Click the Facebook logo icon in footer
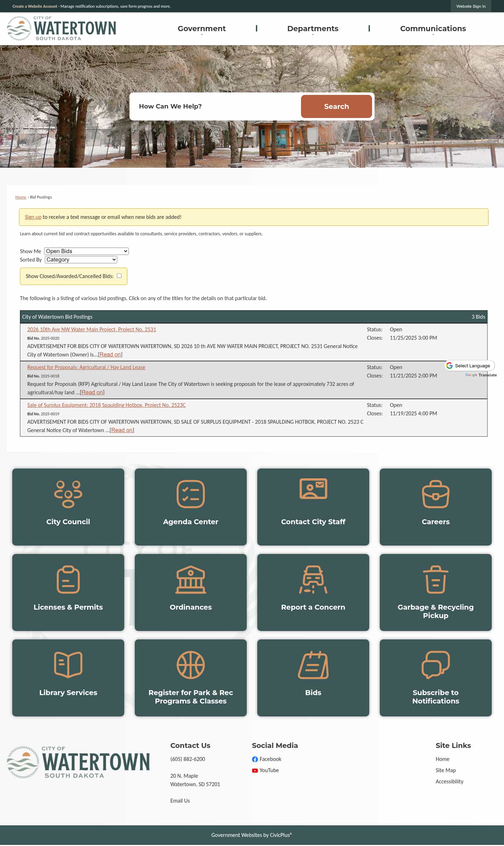Image resolution: width=504 pixels, height=846 pixels. pyautogui.click(x=255, y=759)
